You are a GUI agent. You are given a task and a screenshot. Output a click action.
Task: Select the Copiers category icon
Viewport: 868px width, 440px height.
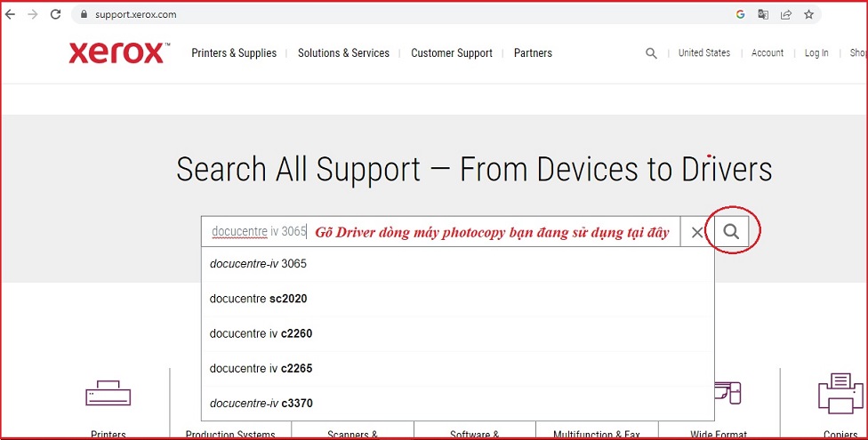click(840, 393)
